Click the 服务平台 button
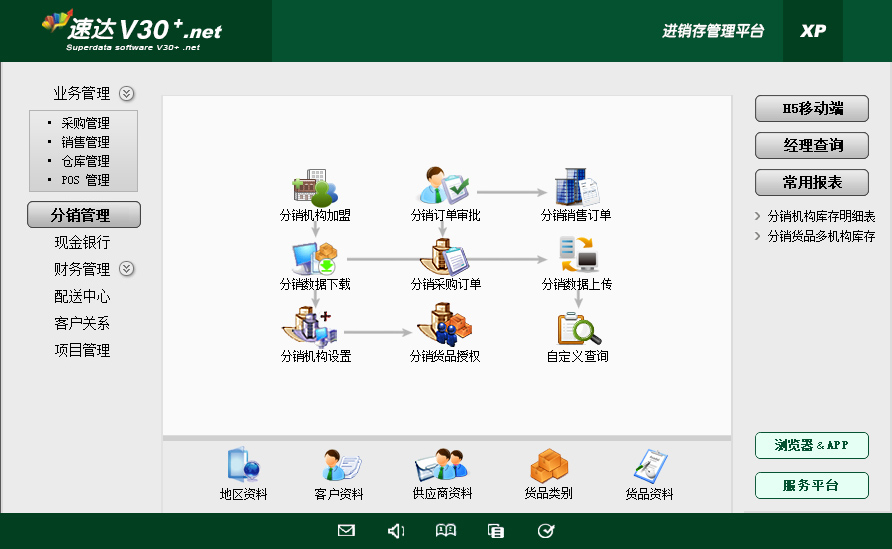The width and height of the screenshot is (892, 549). click(811, 486)
